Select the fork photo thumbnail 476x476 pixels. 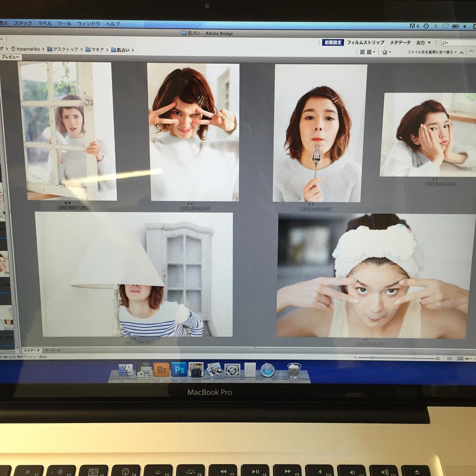pos(320,133)
